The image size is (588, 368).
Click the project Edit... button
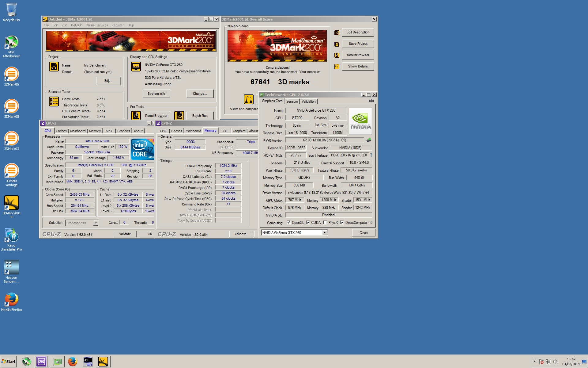click(x=108, y=81)
